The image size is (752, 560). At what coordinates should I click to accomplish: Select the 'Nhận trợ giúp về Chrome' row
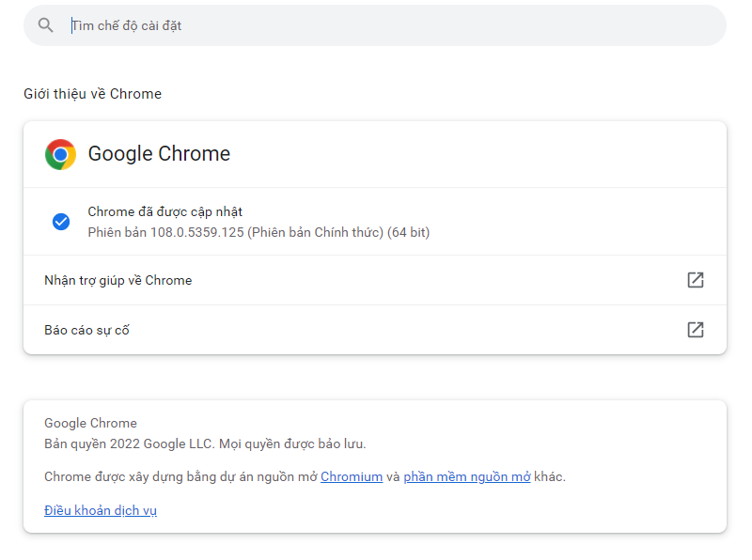118,280
